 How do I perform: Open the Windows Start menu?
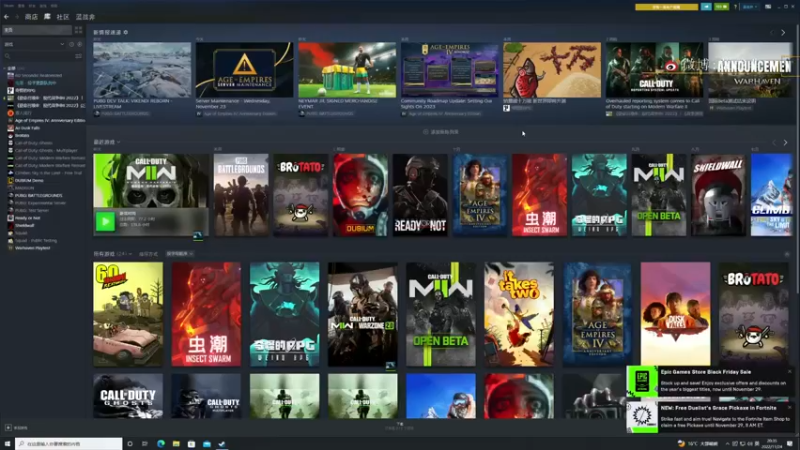click(x=7, y=444)
